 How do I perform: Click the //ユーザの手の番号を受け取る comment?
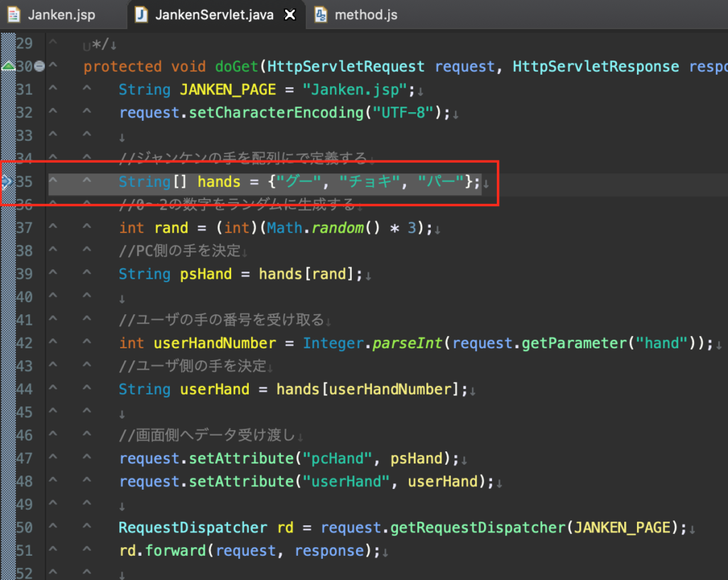222,320
